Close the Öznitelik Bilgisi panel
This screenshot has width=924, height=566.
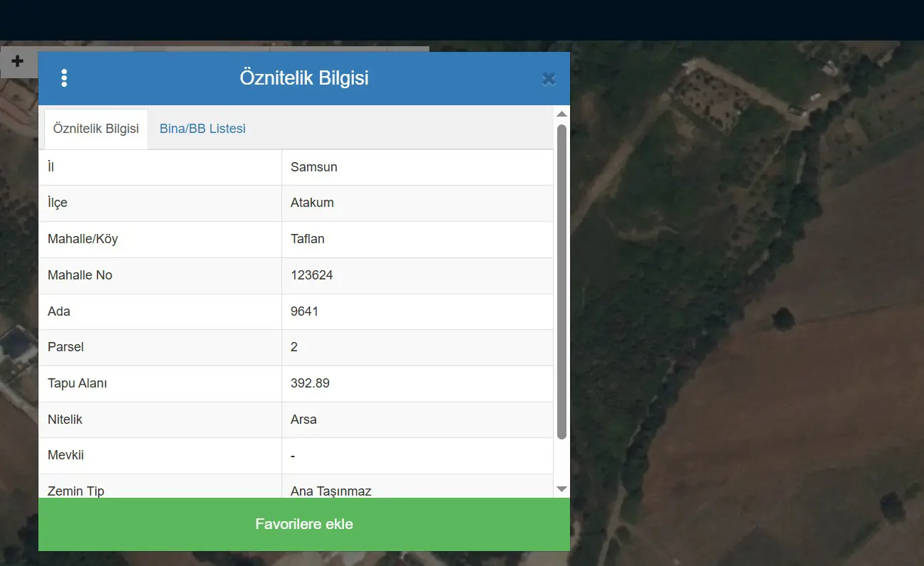click(x=549, y=79)
